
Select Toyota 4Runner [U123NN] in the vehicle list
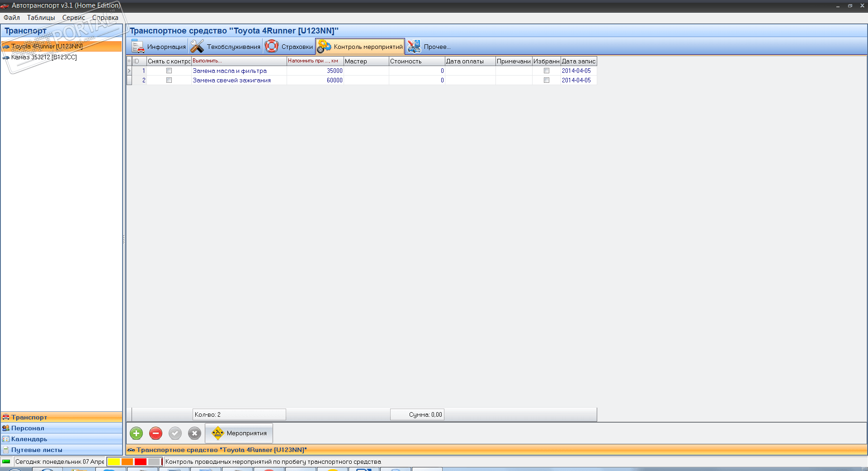click(x=61, y=46)
